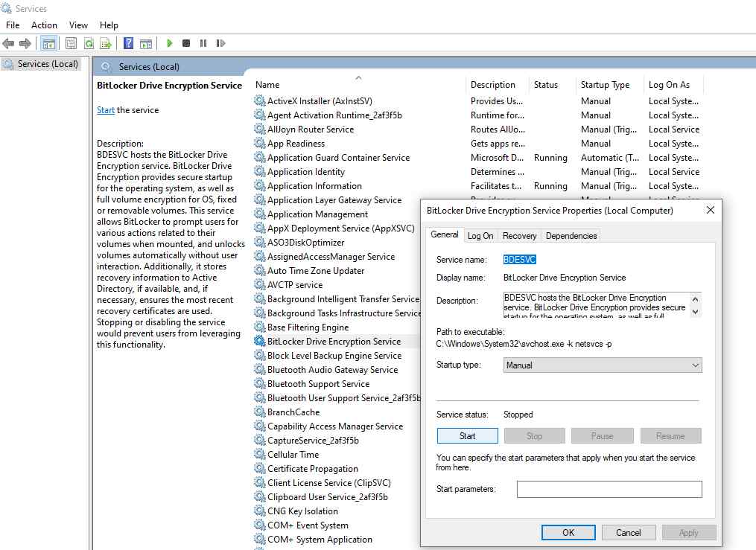
Task: Sort by the Status column header
Action: (553, 84)
